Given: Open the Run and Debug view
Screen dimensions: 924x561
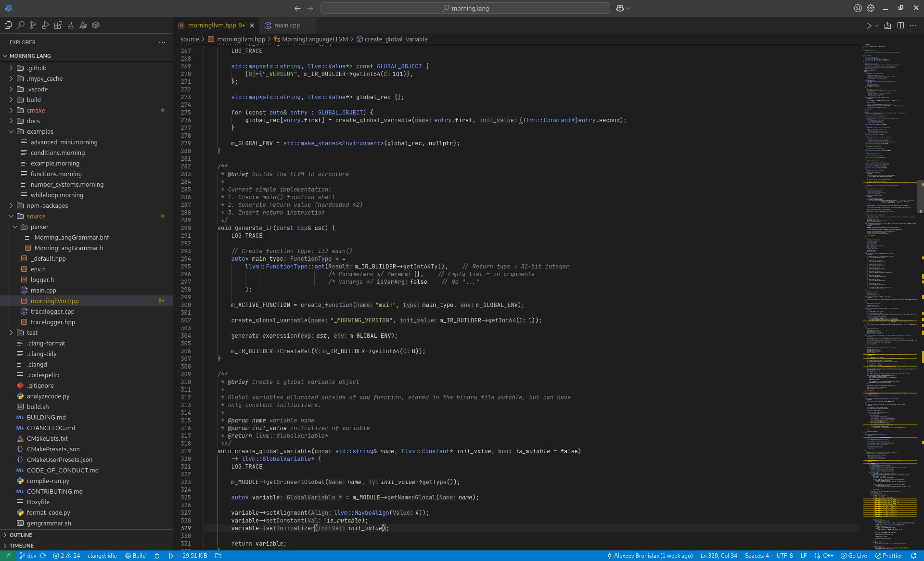Looking at the screenshot, I should (46, 25).
